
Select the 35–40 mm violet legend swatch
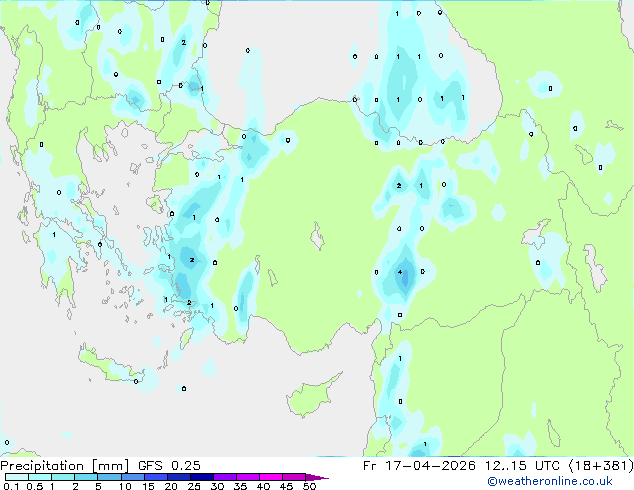point(248,477)
